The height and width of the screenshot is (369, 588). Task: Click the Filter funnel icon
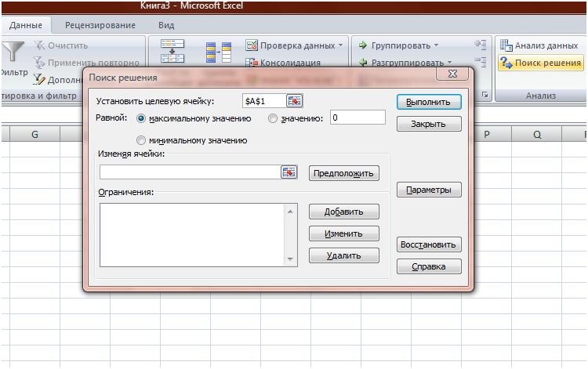click(13, 52)
